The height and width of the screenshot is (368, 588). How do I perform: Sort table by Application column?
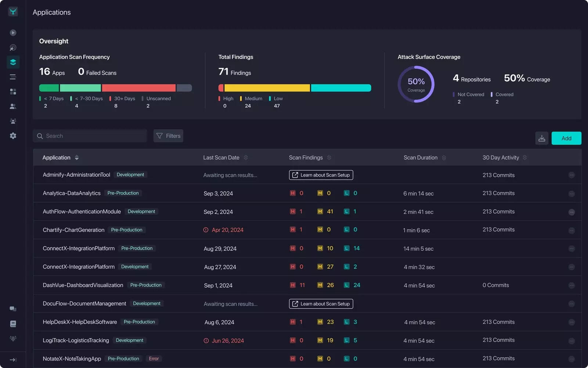pos(76,158)
